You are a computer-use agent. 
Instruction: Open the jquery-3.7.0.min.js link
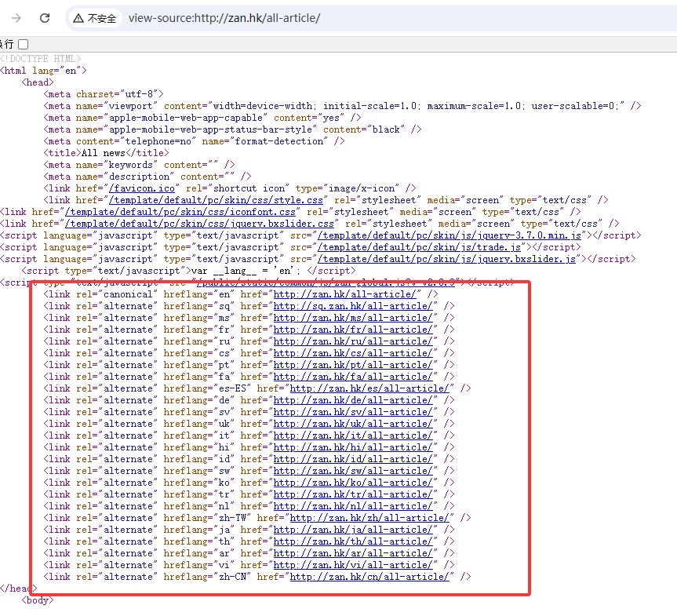coord(449,235)
